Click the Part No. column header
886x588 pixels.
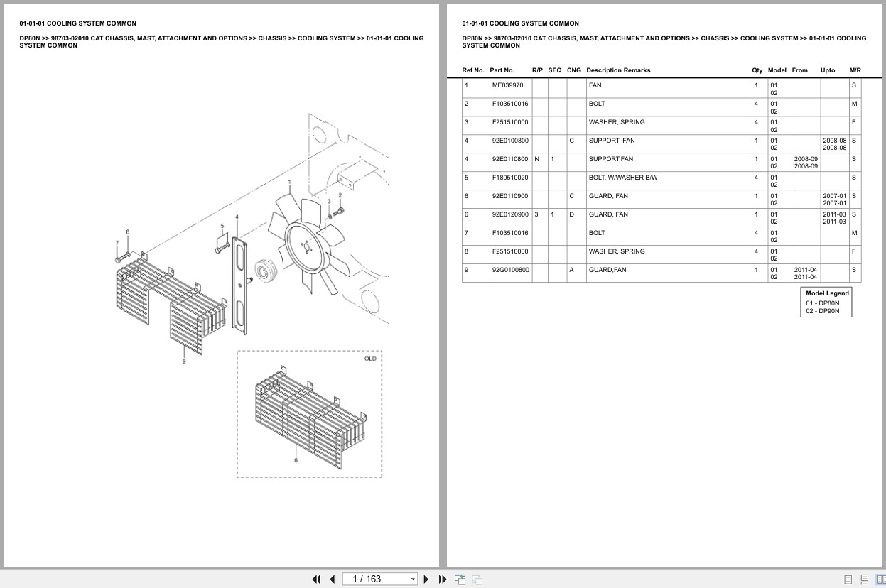point(502,70)
